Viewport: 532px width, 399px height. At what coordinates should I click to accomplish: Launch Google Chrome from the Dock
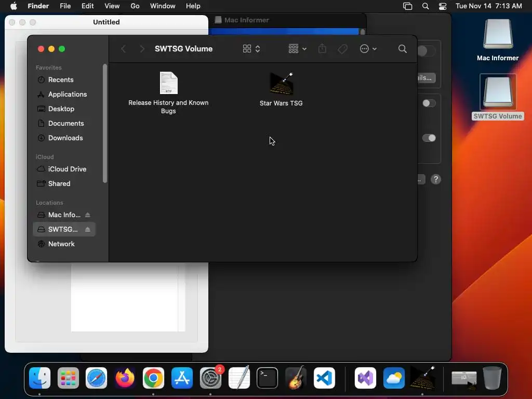[x=153, y=378]
